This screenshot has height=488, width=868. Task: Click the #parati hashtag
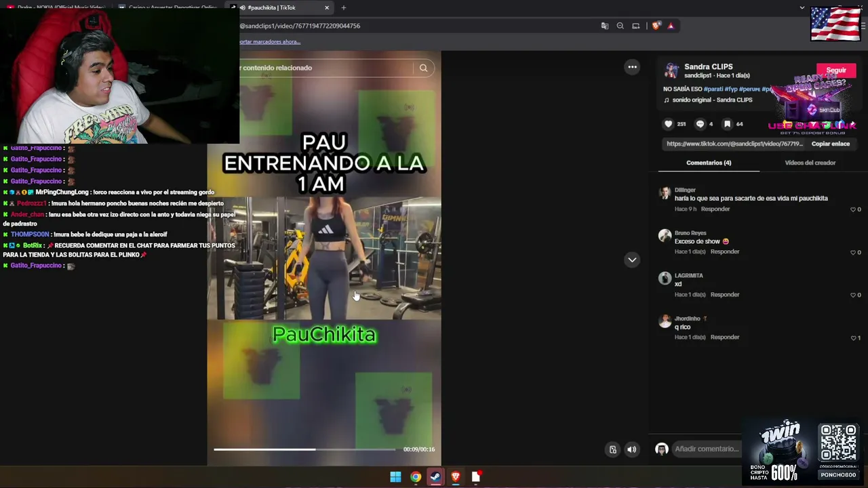pyautogui.click(x=713, y=89)
